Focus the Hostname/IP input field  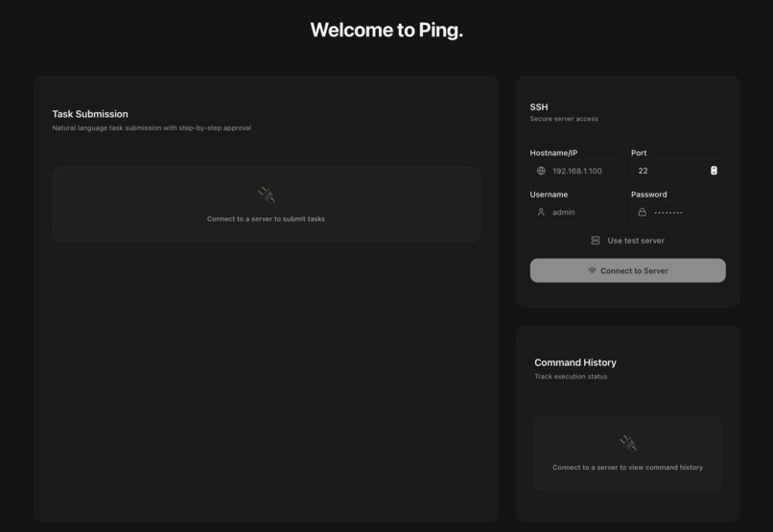click(576, 171)
